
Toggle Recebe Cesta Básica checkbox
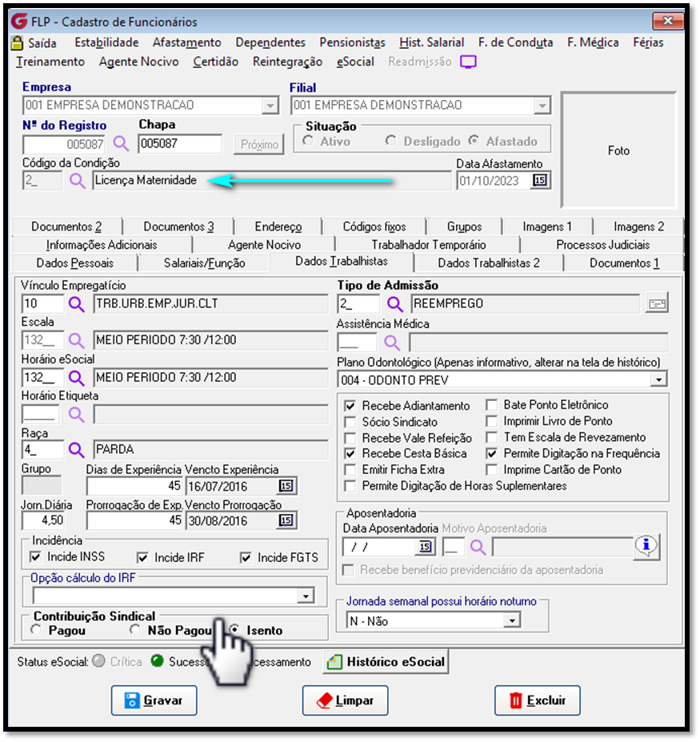click(x=350, y=453)
